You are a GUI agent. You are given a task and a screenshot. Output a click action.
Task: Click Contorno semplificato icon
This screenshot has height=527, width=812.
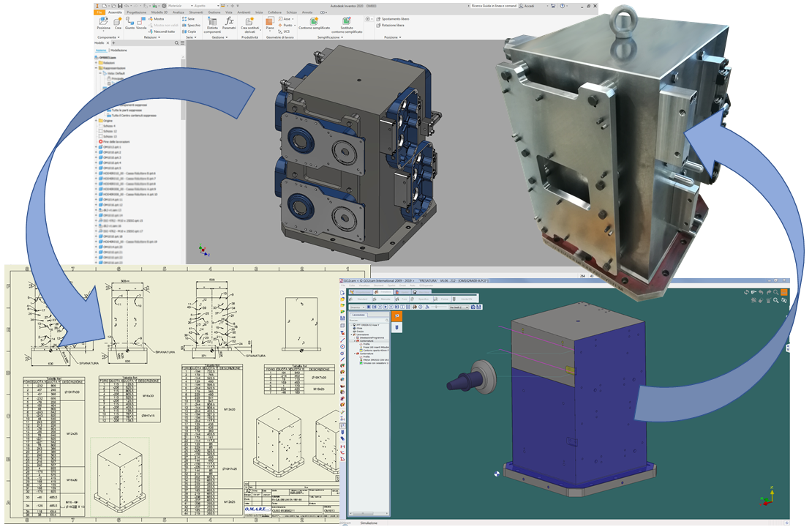click(x=315, y=23)
